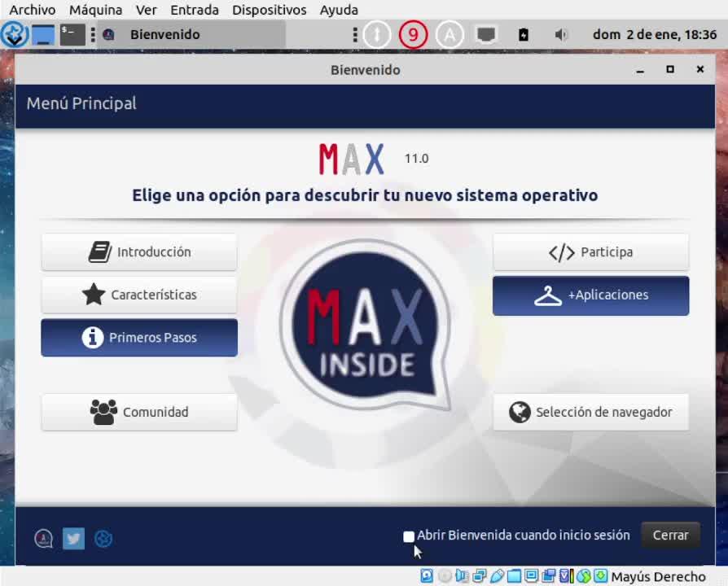Click the Mayús Derecho host key label
The image size is (728, 586).
(x=658, y=577)
